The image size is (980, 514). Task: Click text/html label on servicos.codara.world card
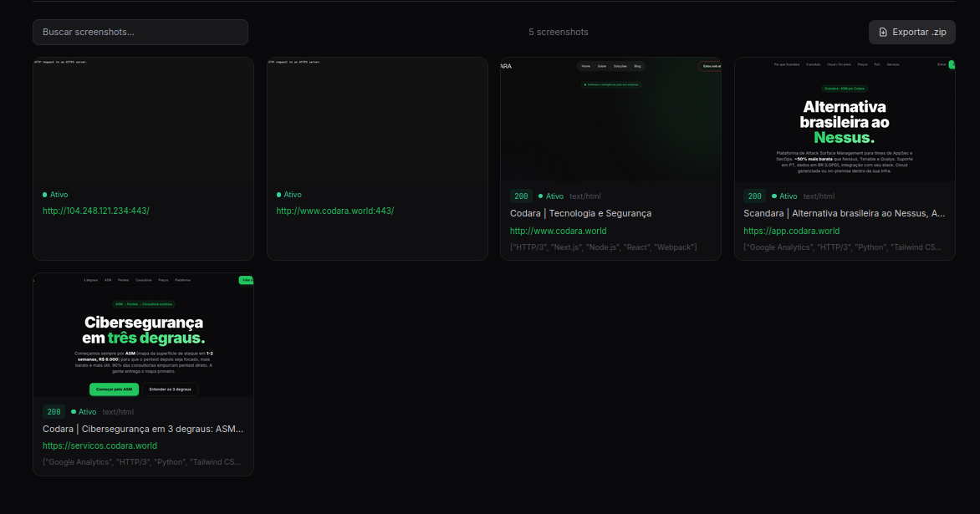[x=118, y=412]
